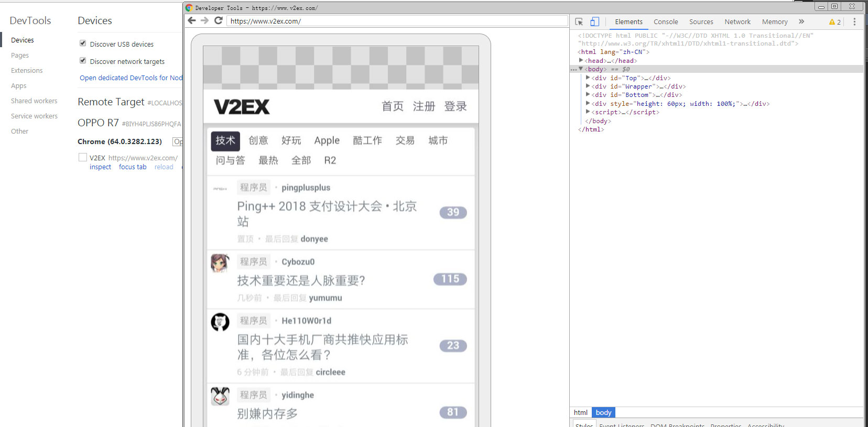The image size is (868, 427).
Task: Select the R2 category tab
Action: pos(330,160)
